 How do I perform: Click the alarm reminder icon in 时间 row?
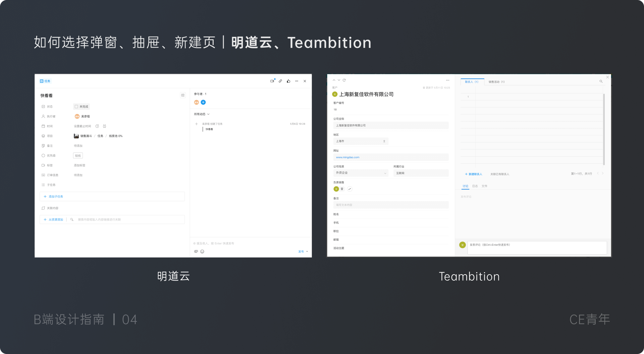click(x=105, y=126)
